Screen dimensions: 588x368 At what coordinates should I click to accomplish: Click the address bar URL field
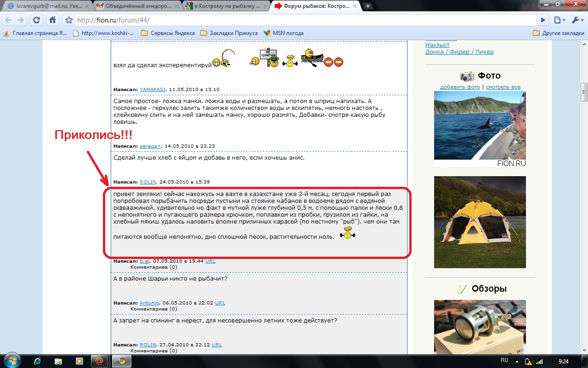click(303, 20)
